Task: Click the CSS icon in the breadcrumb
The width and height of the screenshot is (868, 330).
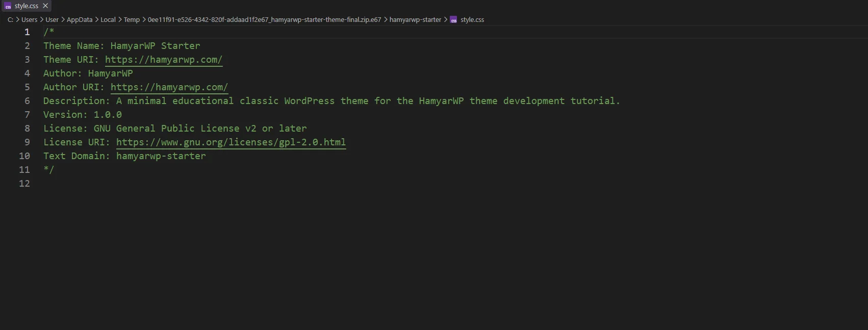Action: point(453,20)
